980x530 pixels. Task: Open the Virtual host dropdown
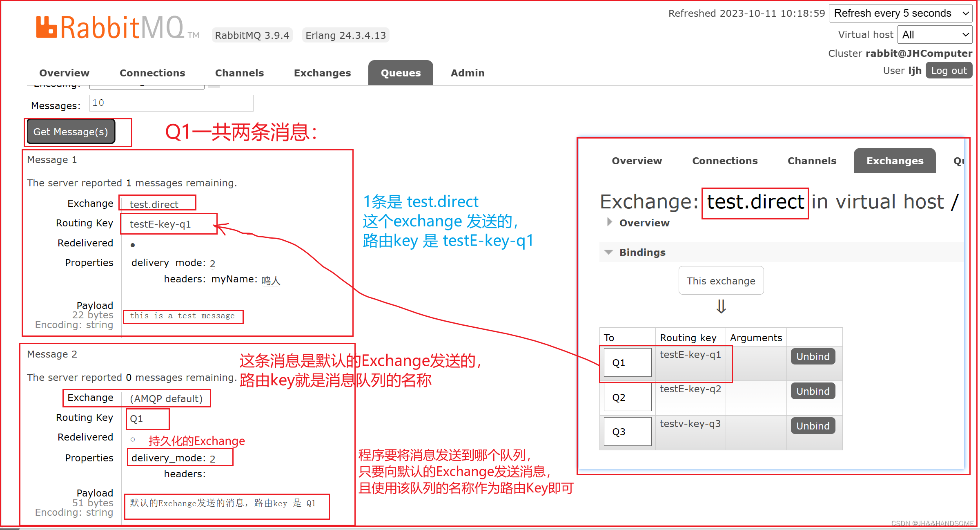pyautogui.click(x=934, y=35)
